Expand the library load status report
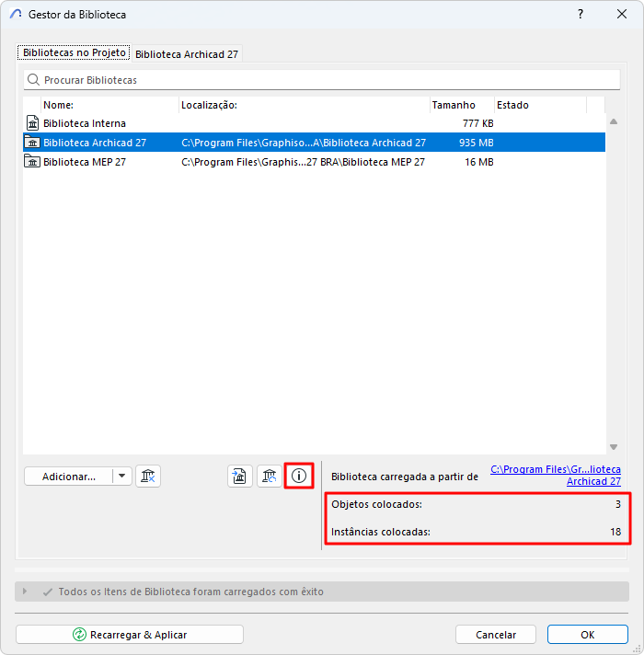 25,592
